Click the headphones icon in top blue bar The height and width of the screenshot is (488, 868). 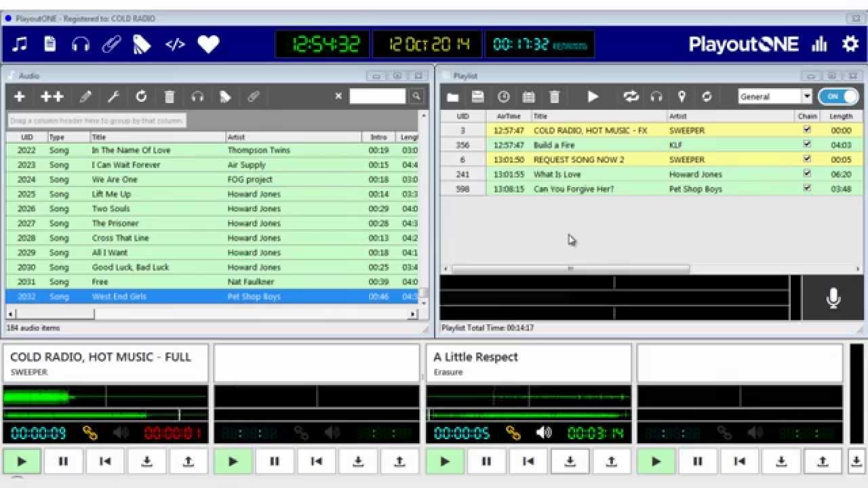coord(81,45)
